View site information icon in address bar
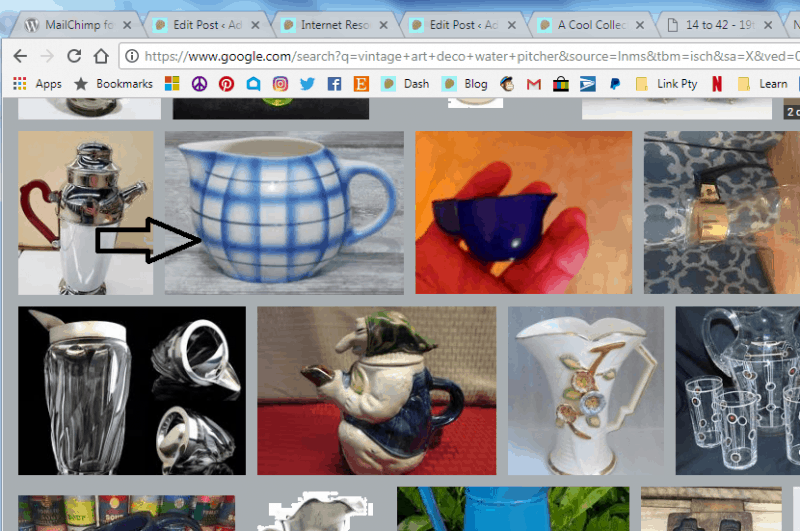Image resolution: width=800 pixels, height=531 pixels. click(132, 56)
